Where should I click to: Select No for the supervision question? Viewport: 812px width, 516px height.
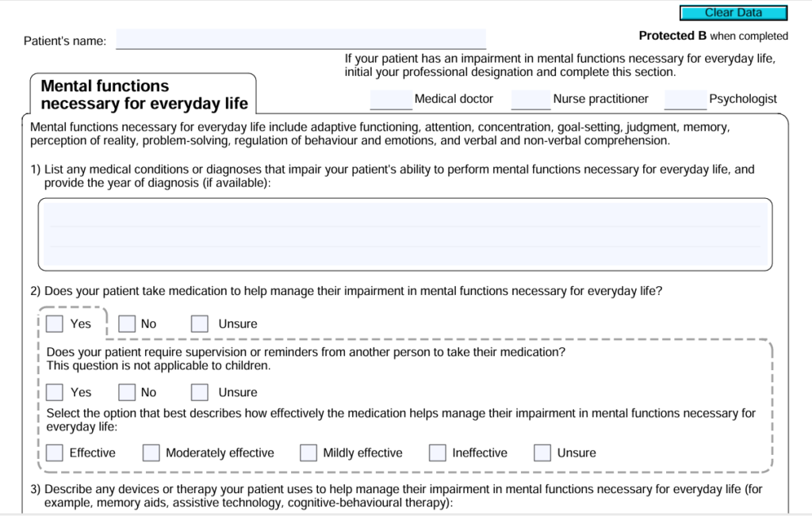(126, 392)
